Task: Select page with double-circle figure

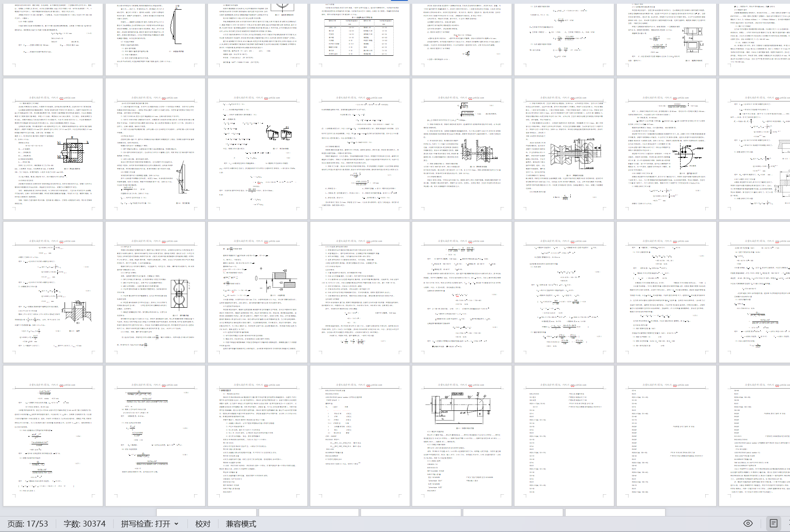Action: pyautogui.click(x=155, y=292)
